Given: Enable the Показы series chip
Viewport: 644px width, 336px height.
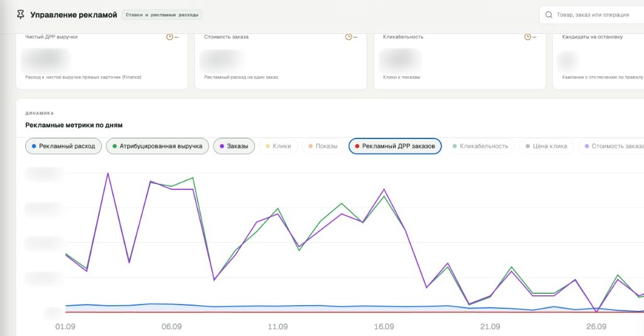Looking at the screenshot, I should (323, 146).
